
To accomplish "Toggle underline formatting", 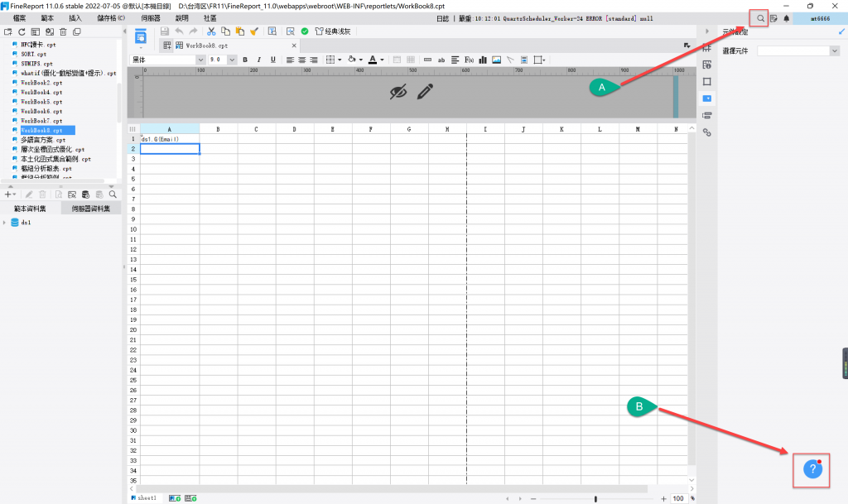I will (273, 60).
